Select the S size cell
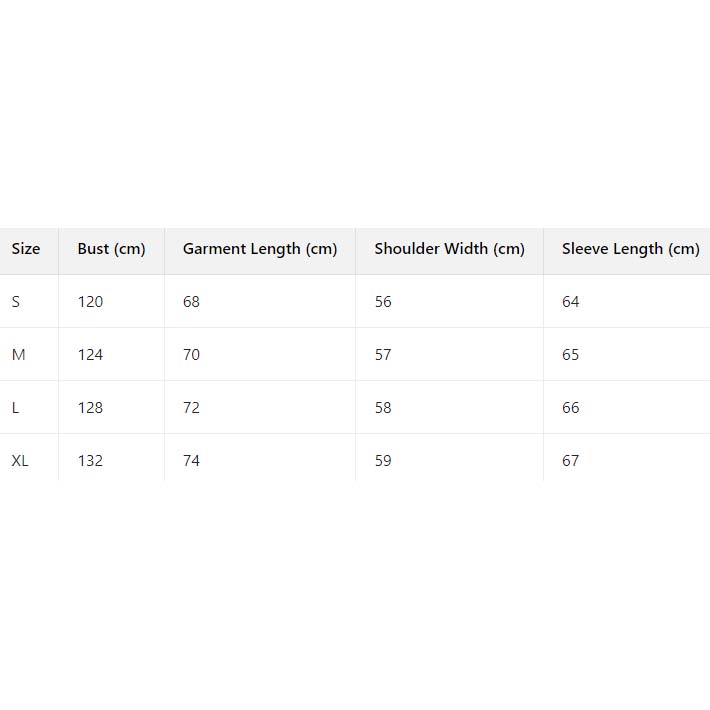The image size is (710, 710). (16, 302)
